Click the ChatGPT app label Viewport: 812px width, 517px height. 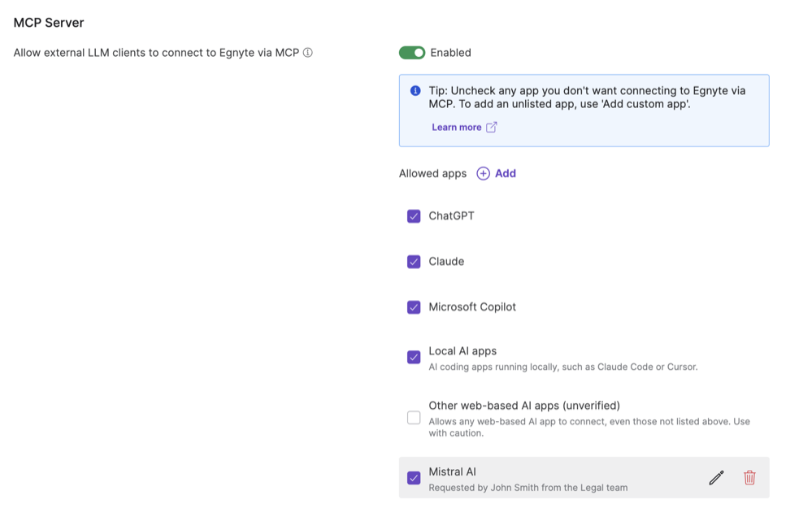coord(451,216)
